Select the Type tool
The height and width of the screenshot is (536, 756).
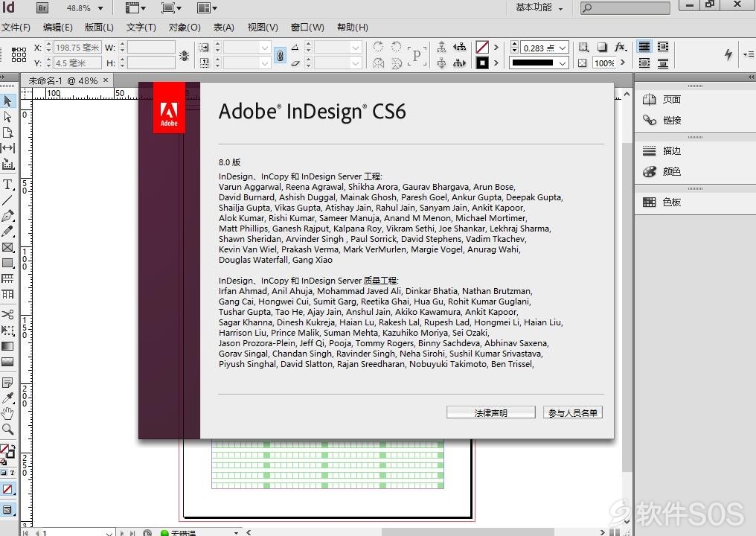(x=7, y=185)
